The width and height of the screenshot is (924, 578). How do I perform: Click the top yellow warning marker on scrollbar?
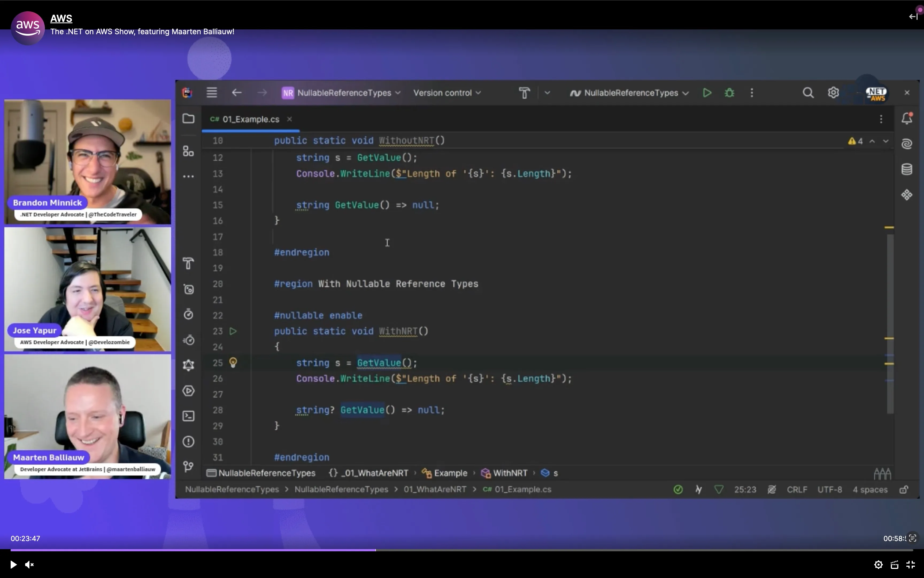tap(889, 228)
